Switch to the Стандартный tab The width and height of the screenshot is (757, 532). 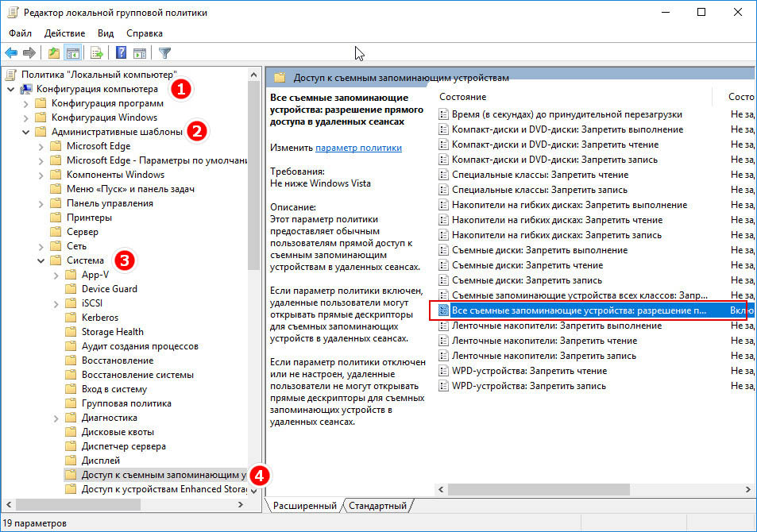point(377,506)
